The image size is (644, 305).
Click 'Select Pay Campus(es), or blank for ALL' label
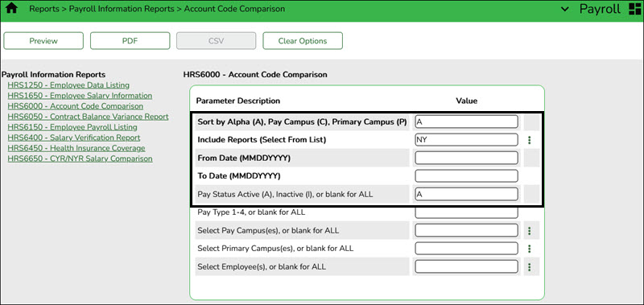(268, 231)
